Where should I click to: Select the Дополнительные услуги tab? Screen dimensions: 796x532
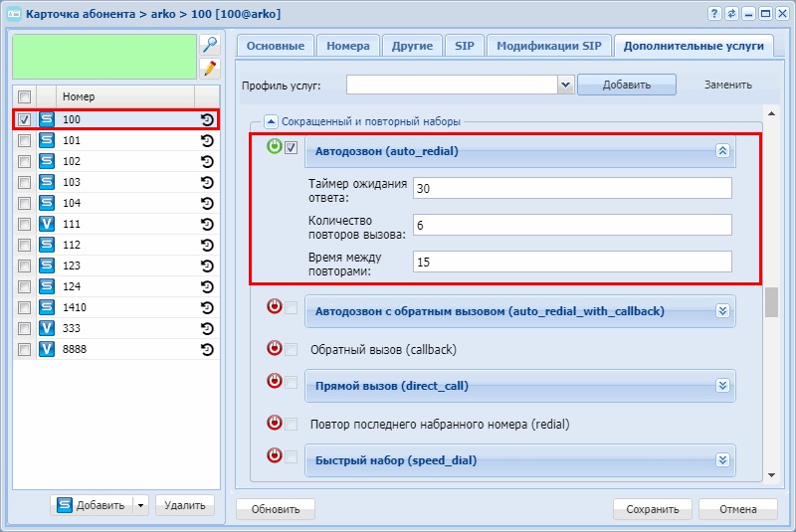[x=694, y=46]
